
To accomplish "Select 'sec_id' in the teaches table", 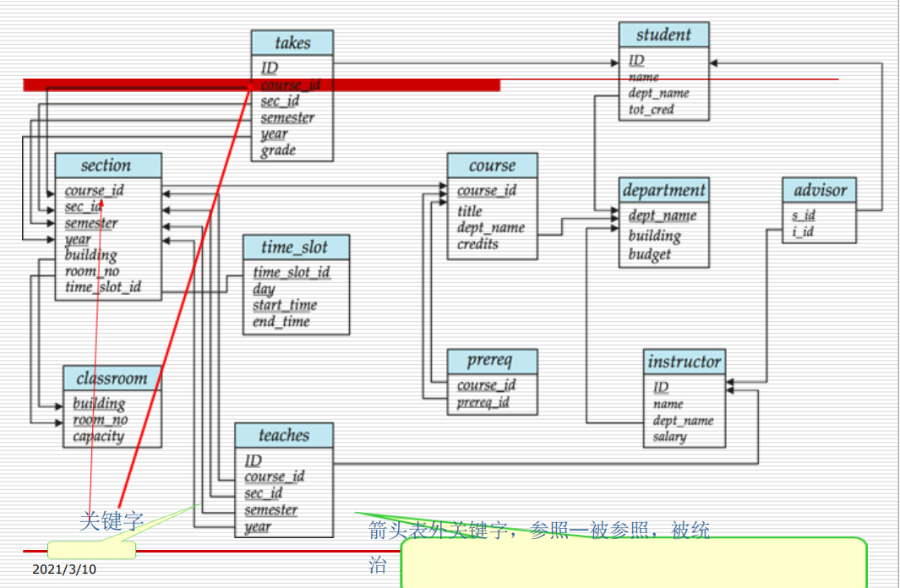I will click(x=264, y=493).
